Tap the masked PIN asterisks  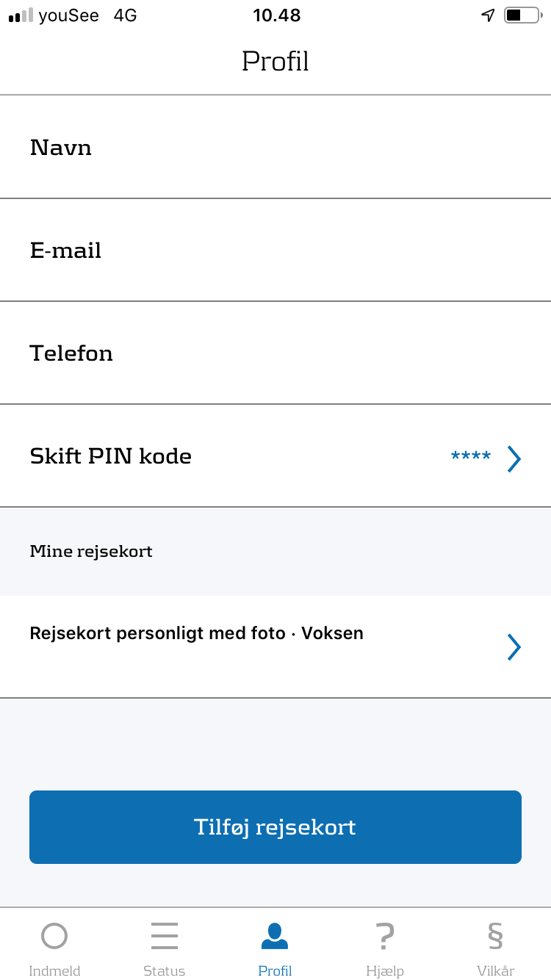tap(471, 457)
